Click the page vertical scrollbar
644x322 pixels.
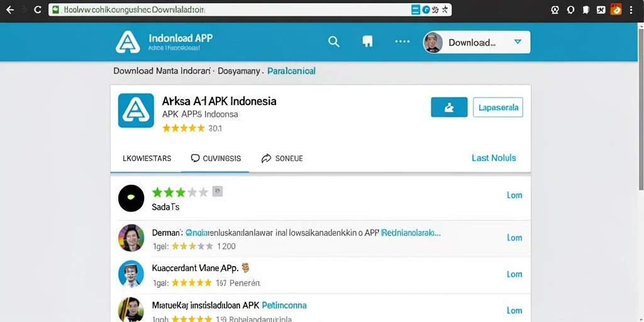click(641, 106)
